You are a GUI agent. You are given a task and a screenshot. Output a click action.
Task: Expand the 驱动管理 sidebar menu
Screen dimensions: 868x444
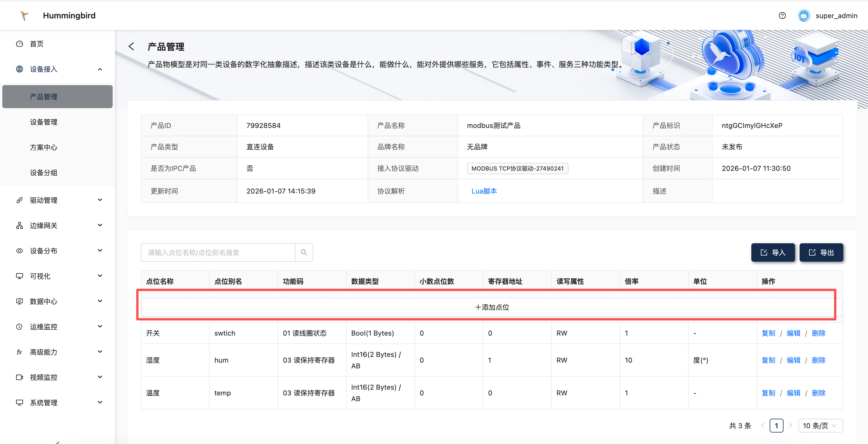coord(100,200)
